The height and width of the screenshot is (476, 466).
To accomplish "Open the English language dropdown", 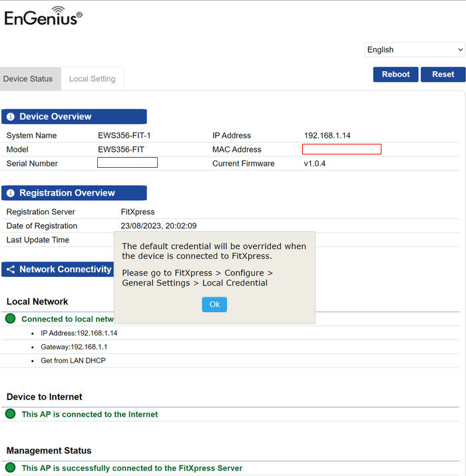I will pos(414,50).
